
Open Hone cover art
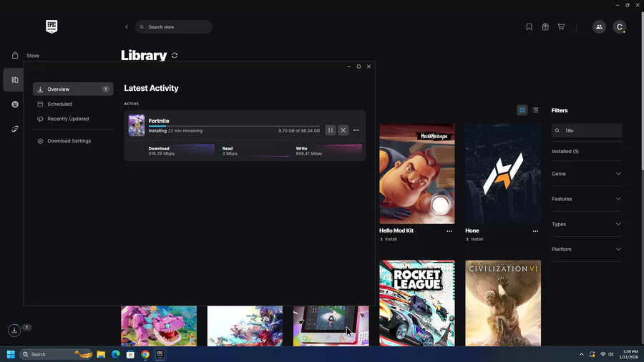point(503,174)
